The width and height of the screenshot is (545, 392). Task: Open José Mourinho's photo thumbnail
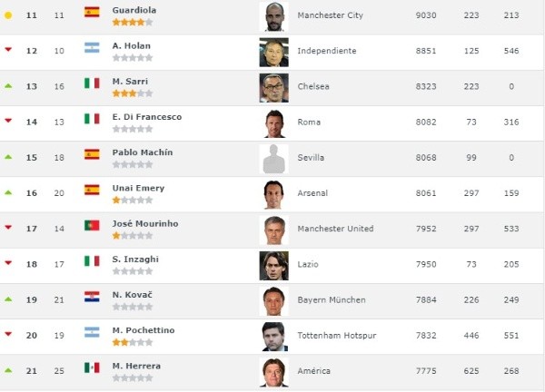273,230
